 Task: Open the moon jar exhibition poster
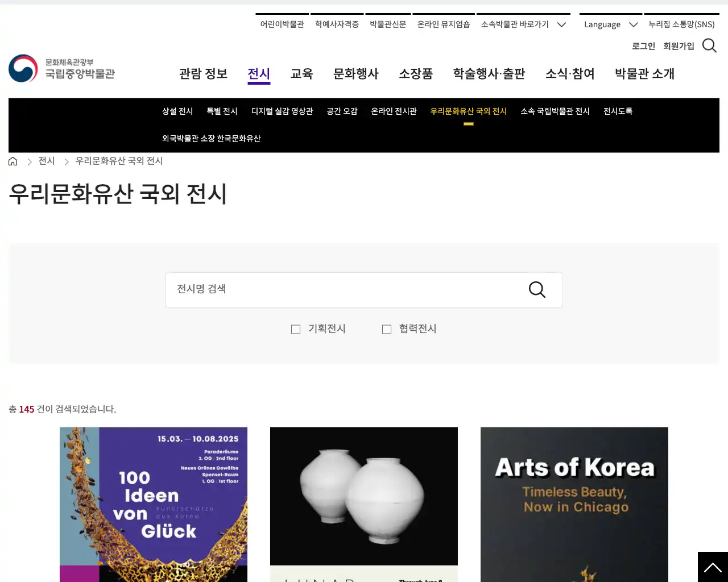pyautogui.click(x=364, y=505)
